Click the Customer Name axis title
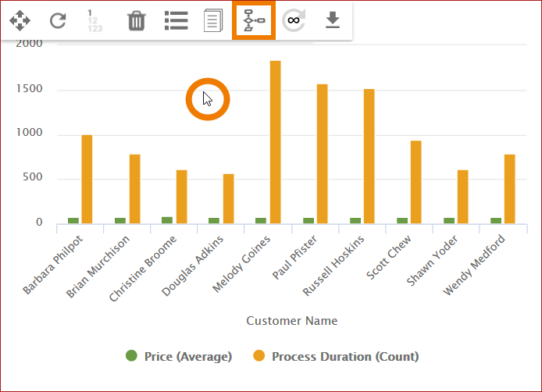The image size is (542, 392). [291, 321]
